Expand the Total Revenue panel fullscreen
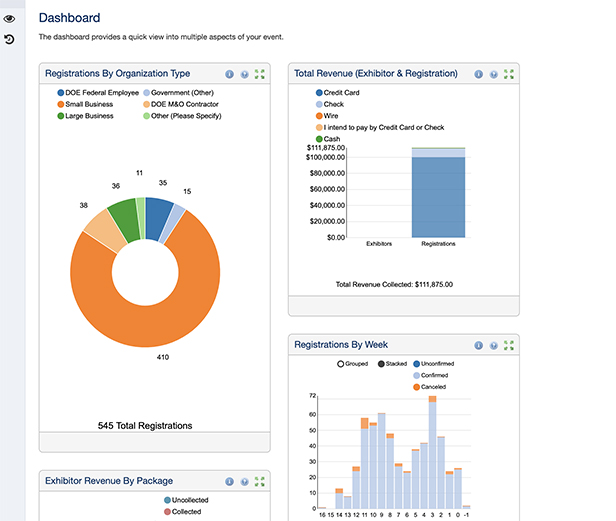 click(x=509, y=74)
